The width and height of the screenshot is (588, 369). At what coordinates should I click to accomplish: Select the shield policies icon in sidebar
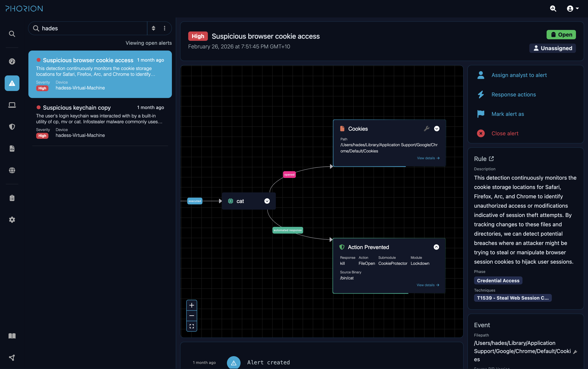[x=12, y=126]
